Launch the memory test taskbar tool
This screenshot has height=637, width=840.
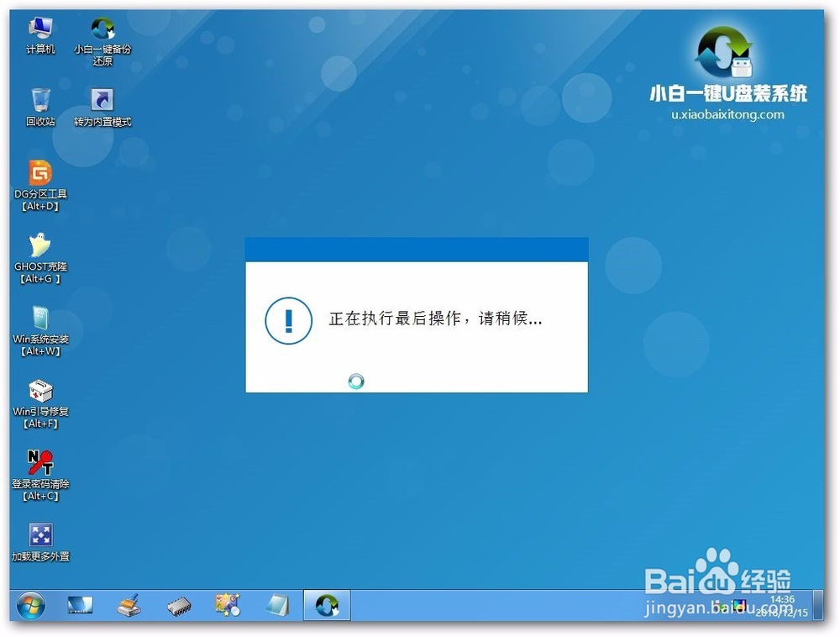pos(179,604)
